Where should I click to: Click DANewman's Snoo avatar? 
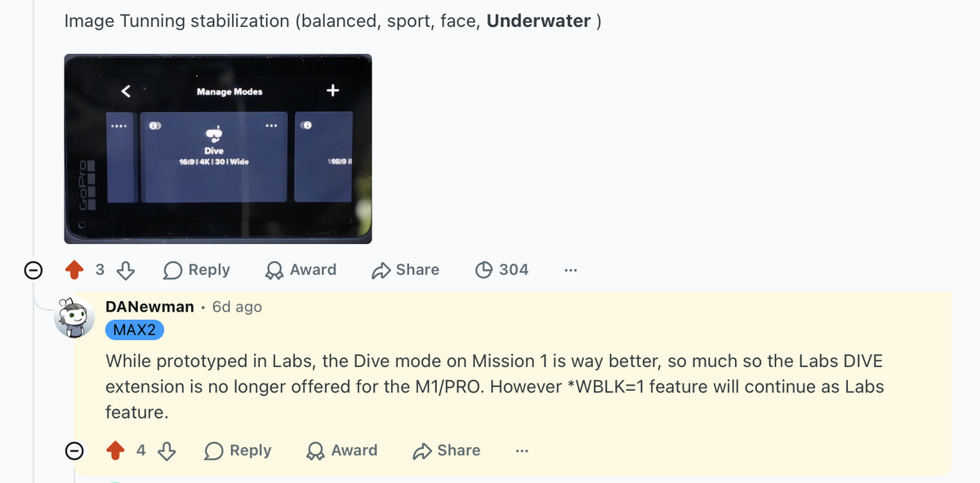[x=74, y=317]
